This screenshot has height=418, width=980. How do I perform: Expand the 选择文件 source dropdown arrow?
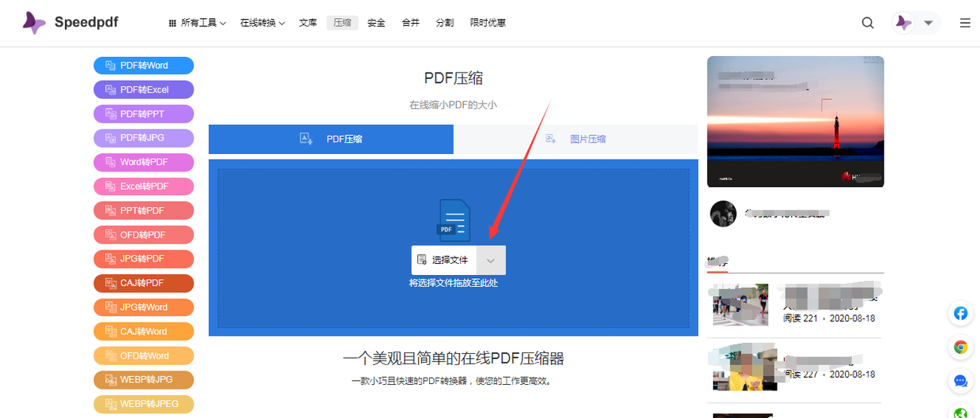pyautogui.click(x=491, y=260)
